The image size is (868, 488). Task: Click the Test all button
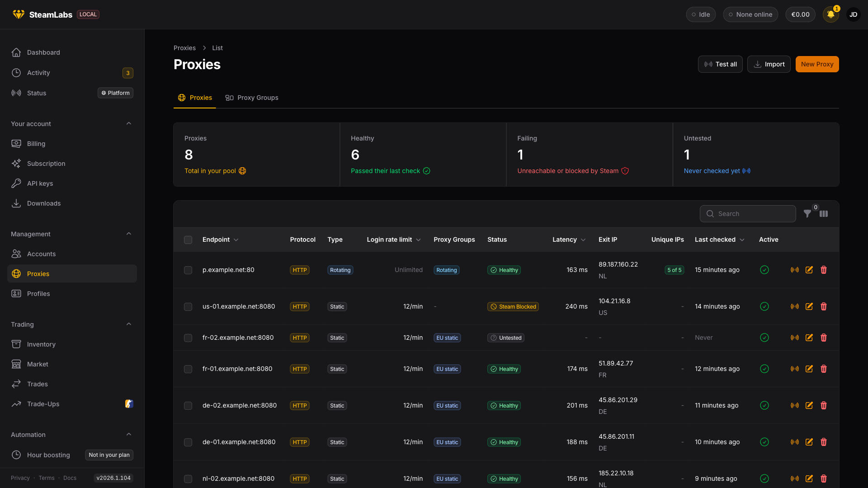tap(720, 64)
